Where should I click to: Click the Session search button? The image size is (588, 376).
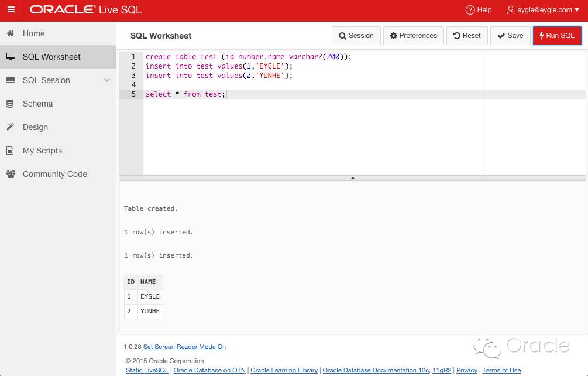point(356,36)
